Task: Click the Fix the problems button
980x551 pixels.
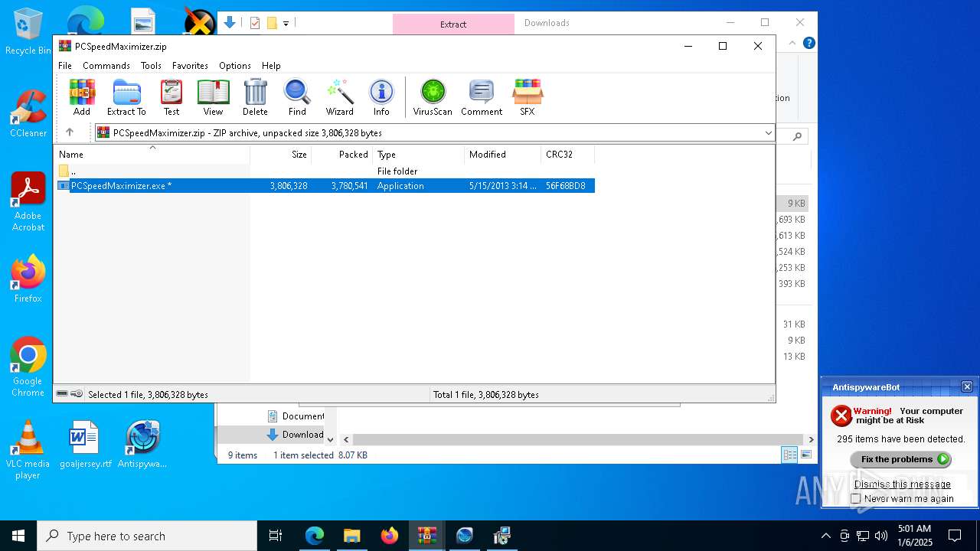Action: (900, 459)
